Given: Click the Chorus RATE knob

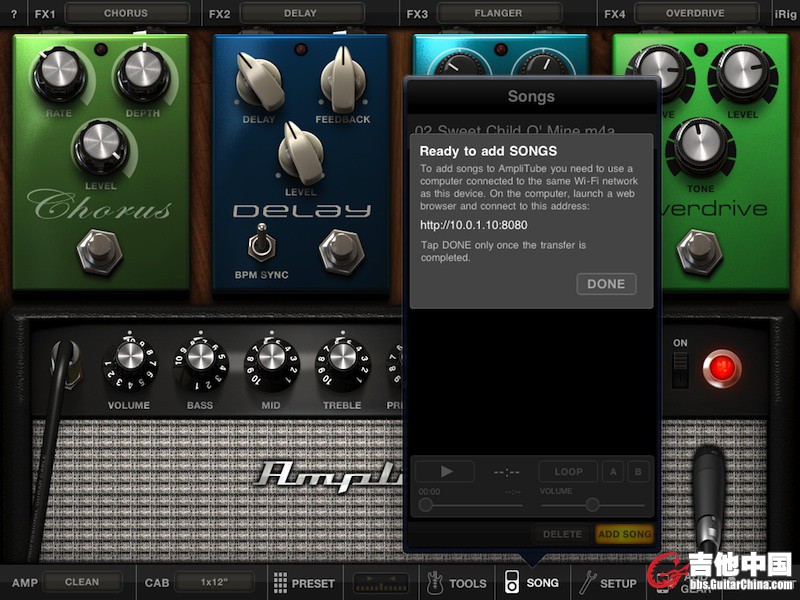Looking at the screenshot, I should 59,73.
